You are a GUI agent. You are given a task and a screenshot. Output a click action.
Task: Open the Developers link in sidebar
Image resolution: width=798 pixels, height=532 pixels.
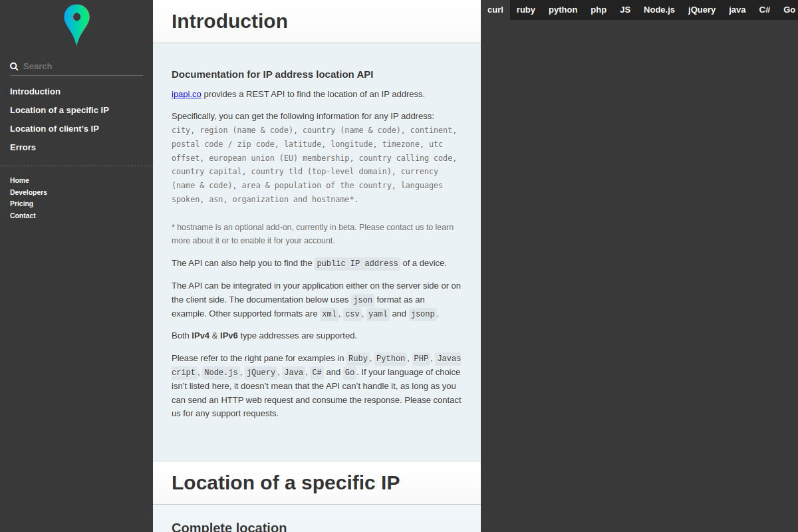29,192
